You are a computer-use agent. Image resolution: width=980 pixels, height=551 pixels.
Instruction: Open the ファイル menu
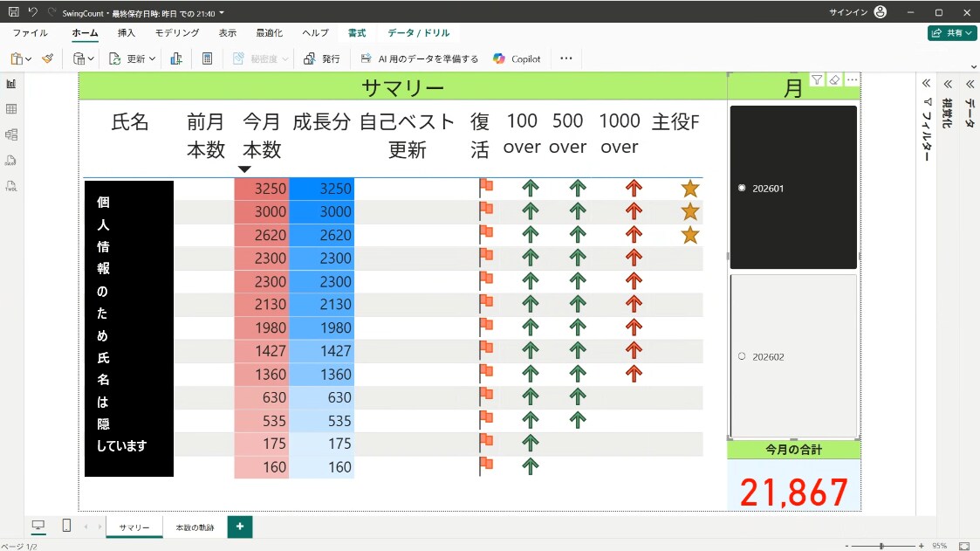[30, 33]
